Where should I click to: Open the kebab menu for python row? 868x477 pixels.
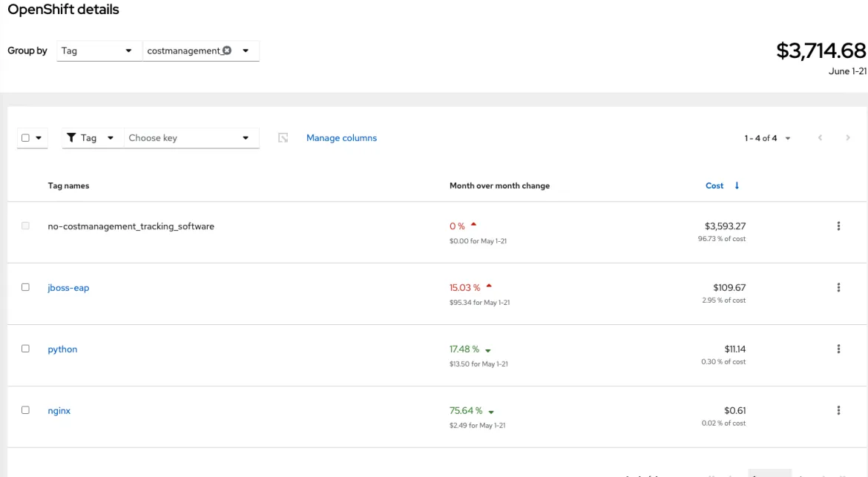(838, 349)
